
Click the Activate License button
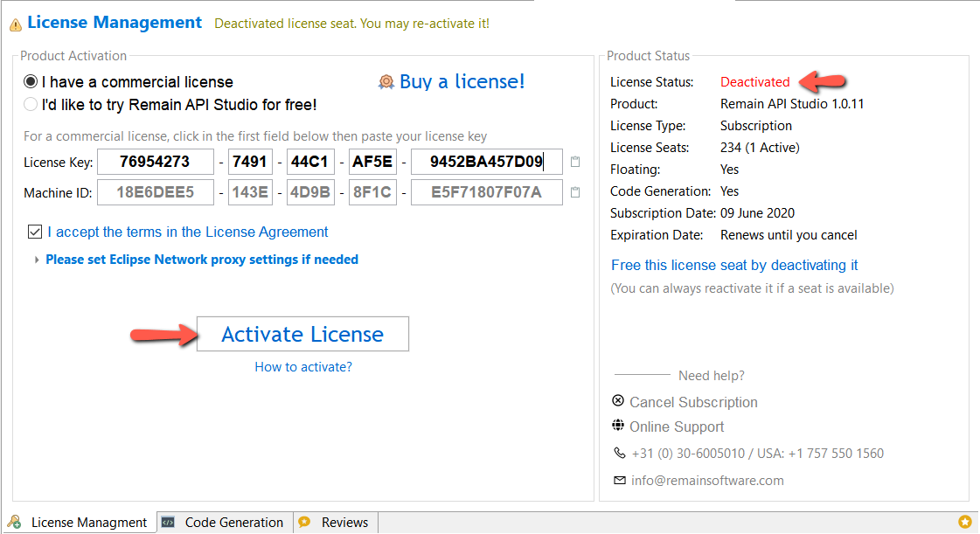[302, 334]
